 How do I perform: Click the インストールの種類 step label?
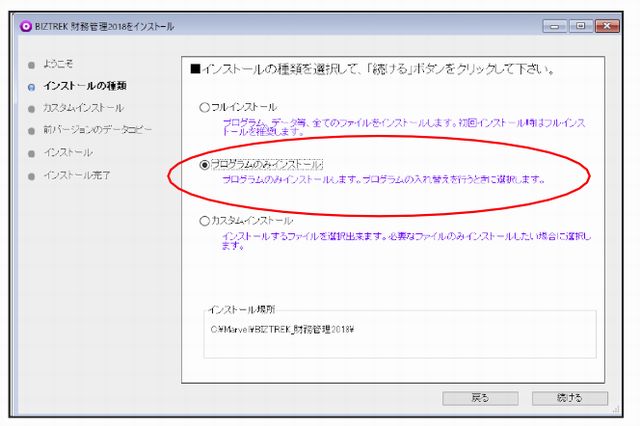[85, 86]
